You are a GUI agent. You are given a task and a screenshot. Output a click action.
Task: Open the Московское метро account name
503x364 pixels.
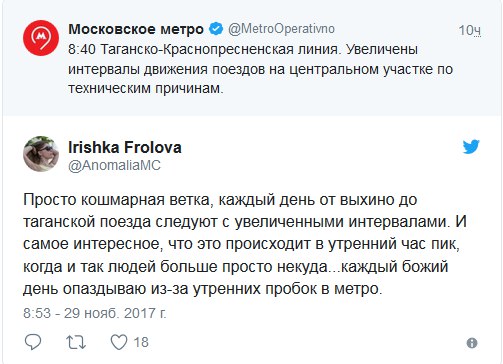point(136,29)
